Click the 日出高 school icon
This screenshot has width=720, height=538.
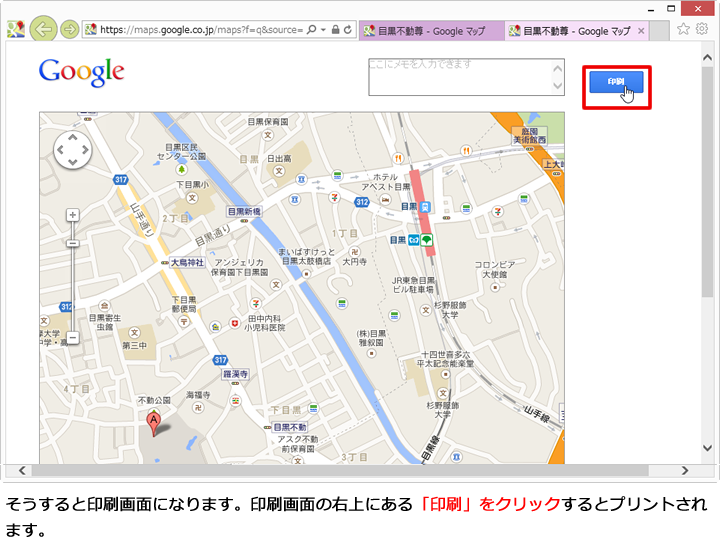pos(279,171)
